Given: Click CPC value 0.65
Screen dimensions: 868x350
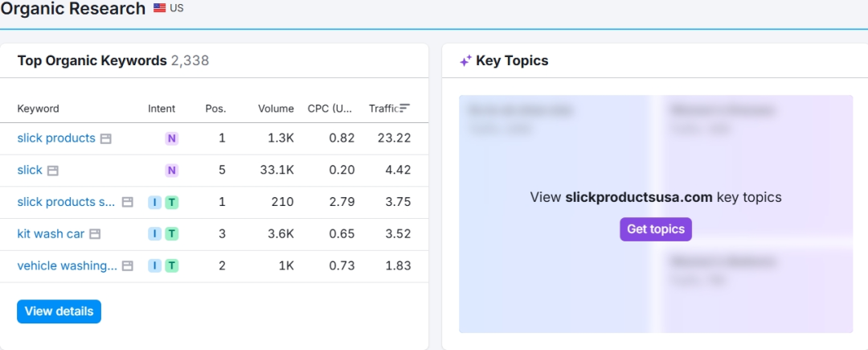Looking at the screenshot, I should [x=342, y=234].
